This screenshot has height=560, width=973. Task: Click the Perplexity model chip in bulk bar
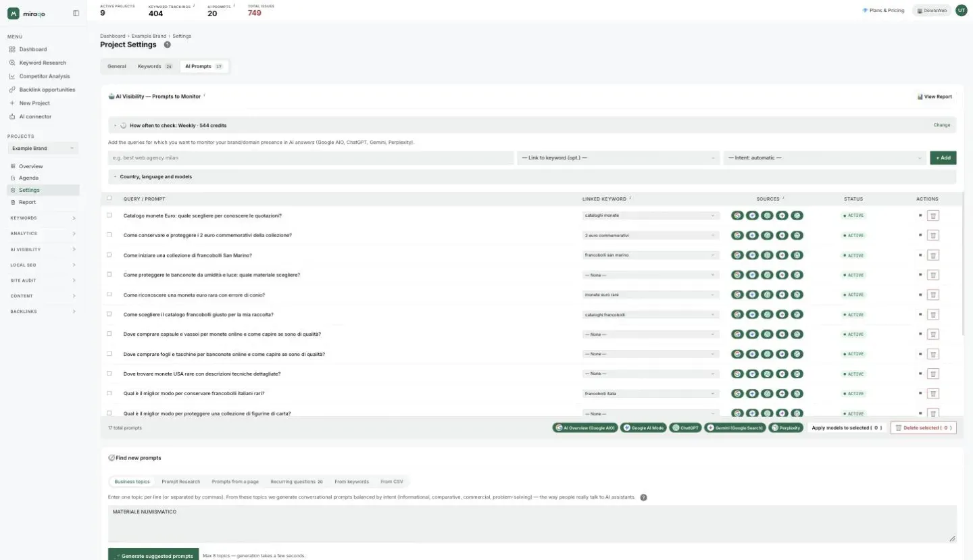pyautogui.click(x=786, y=428)
